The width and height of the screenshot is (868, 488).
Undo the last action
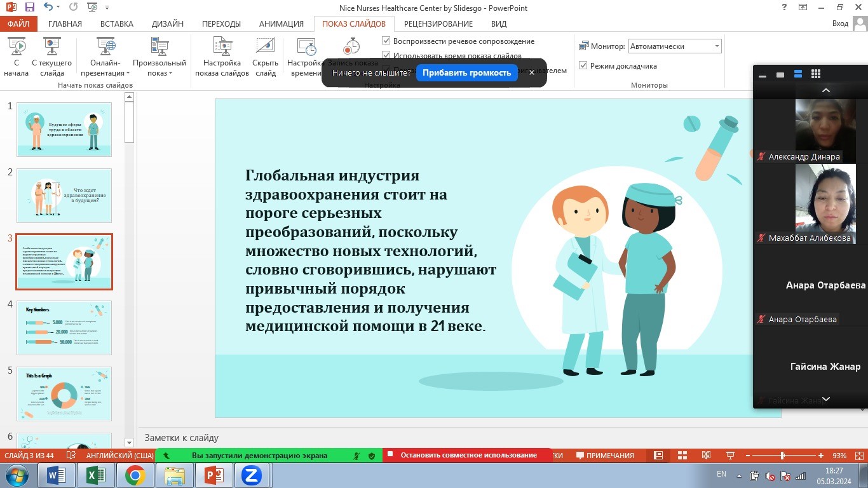(50, 8)
